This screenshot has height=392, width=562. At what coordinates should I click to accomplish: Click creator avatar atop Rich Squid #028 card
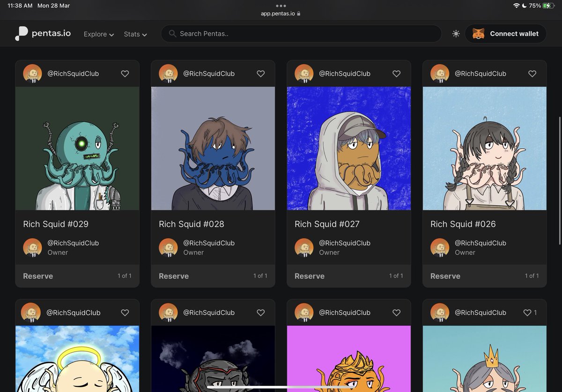[168, 73]
